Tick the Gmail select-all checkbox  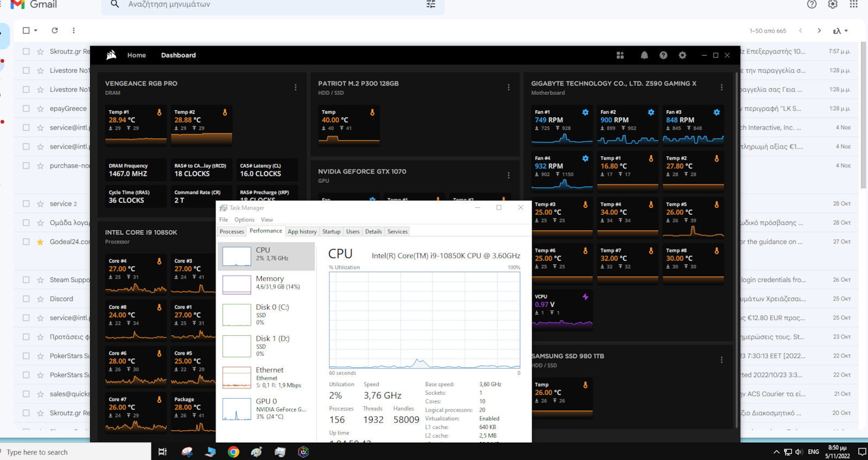26,30
